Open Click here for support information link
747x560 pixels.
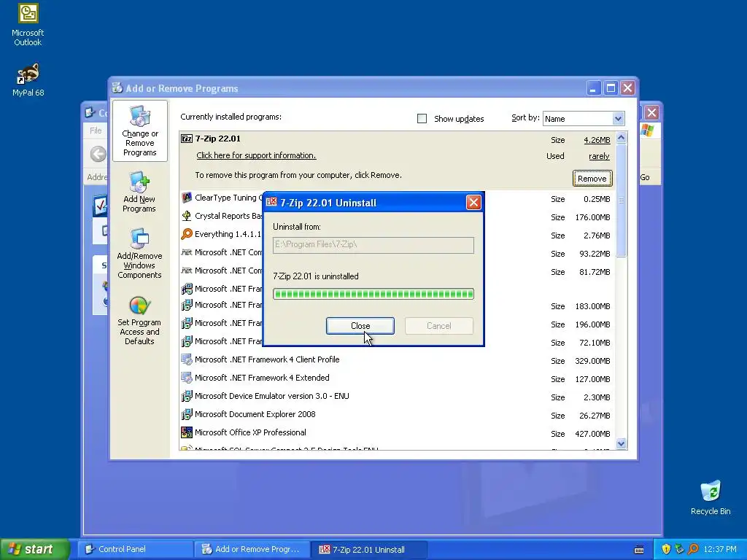[256, 155]
